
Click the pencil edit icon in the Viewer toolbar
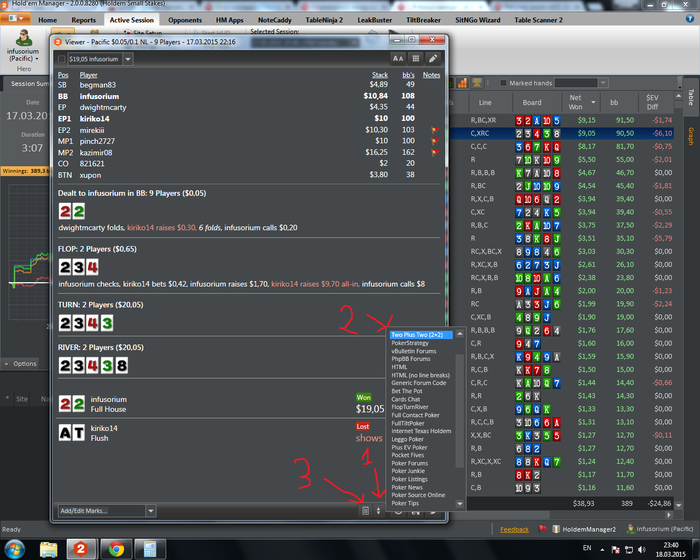[433, 59]
